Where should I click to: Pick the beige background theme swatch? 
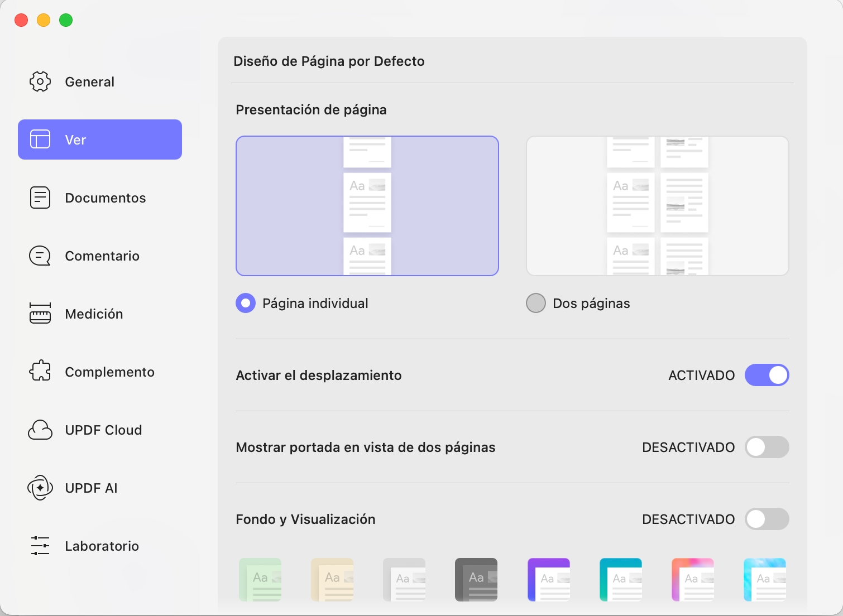pyautogui.click(x=332, y=580)
